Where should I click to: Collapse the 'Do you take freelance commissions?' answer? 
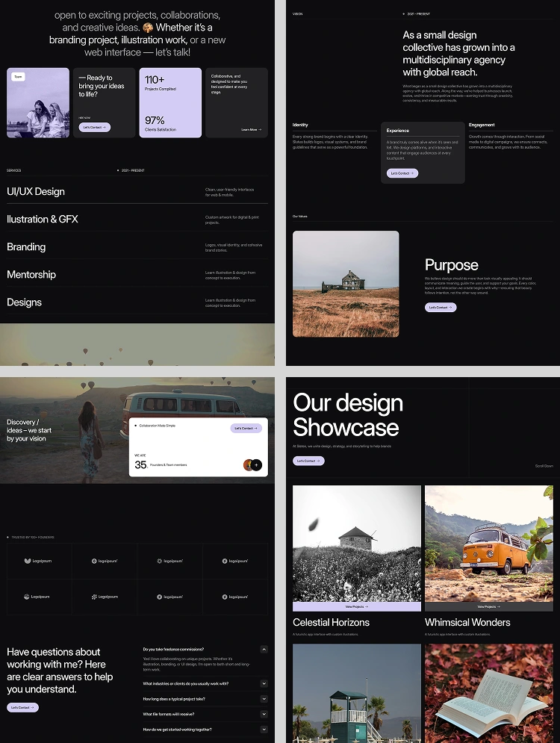[x=264, y=650]
